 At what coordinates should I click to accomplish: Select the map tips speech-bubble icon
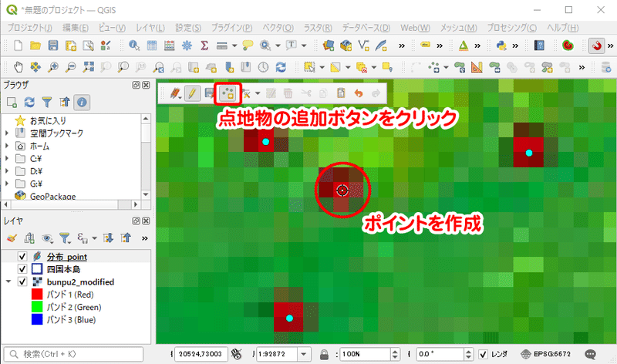(x=248, y=45)
